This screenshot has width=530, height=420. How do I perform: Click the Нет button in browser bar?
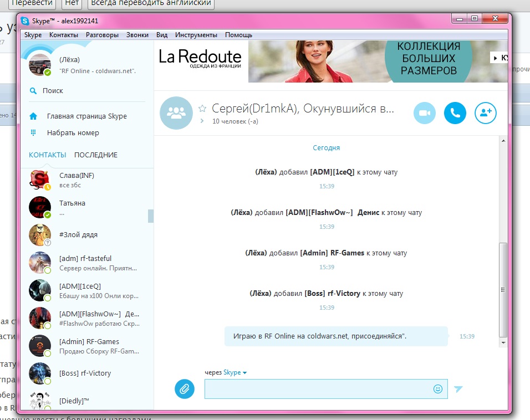tap(72, 3)
